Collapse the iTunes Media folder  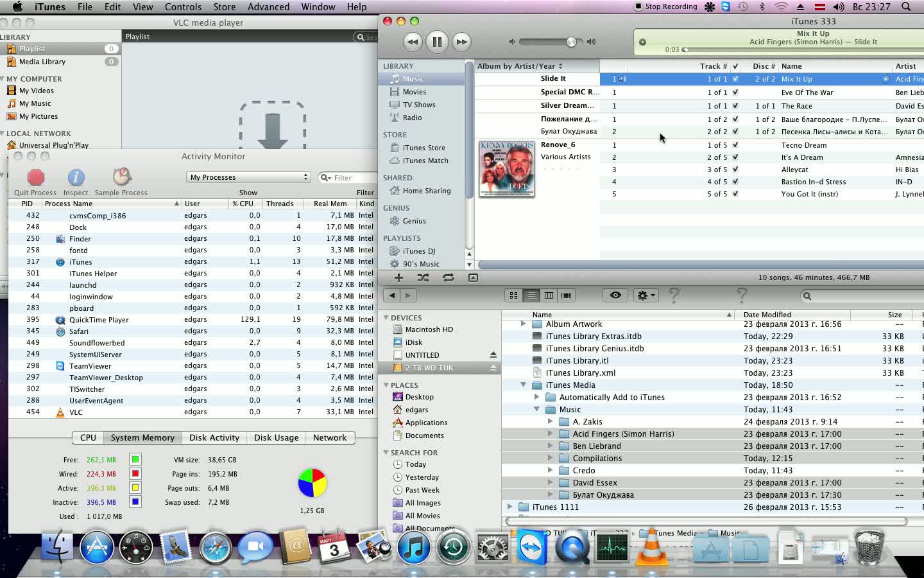pyautogui.click(x=523, y=385)
